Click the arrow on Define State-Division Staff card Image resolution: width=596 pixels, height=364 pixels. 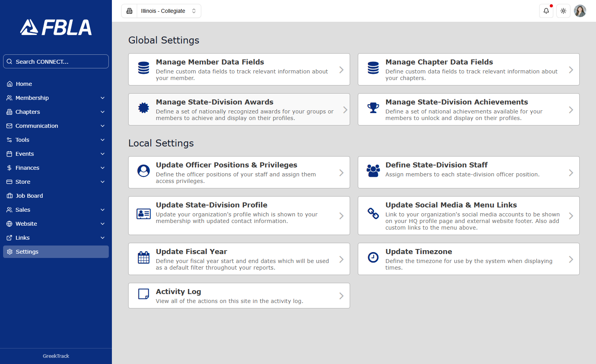[571, 173]
